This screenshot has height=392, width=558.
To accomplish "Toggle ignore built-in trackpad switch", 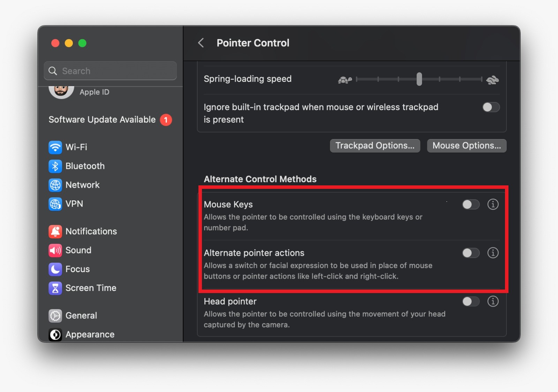I will tap(491, 107).
